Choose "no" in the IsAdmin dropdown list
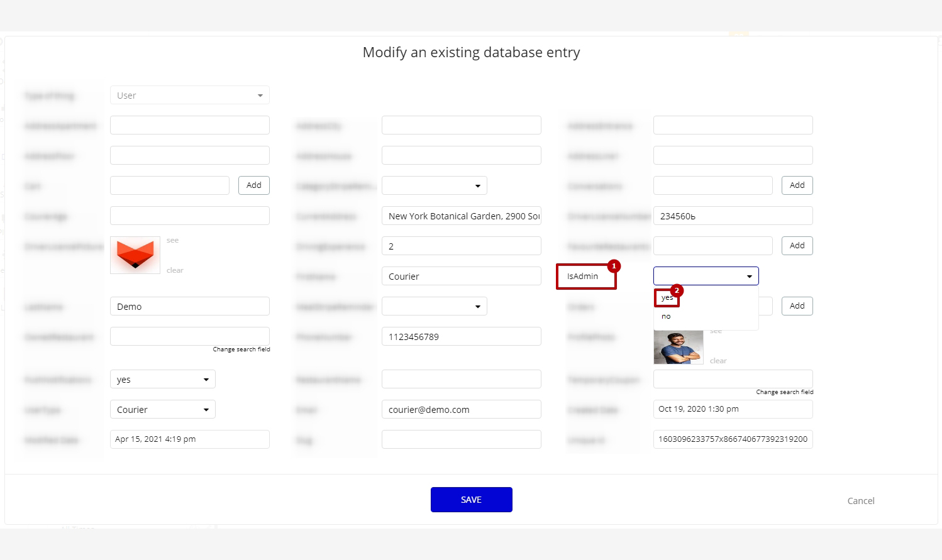 tap(666, 316)
